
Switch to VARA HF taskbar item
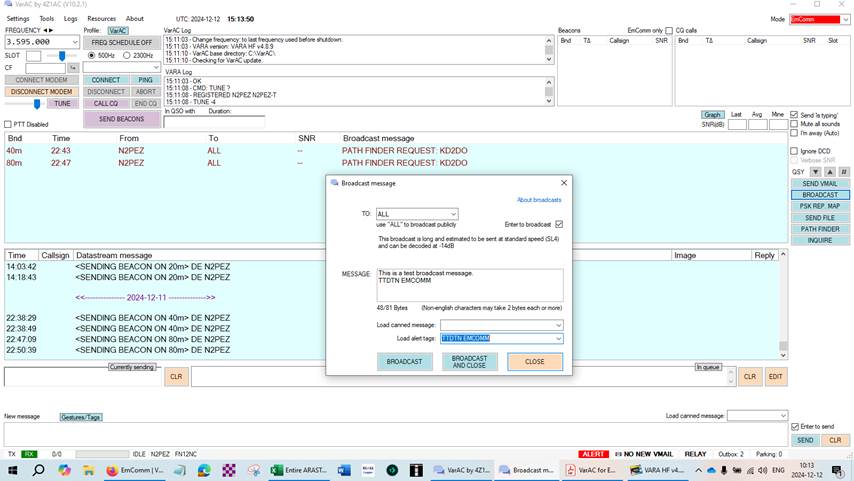click(656, 470)
